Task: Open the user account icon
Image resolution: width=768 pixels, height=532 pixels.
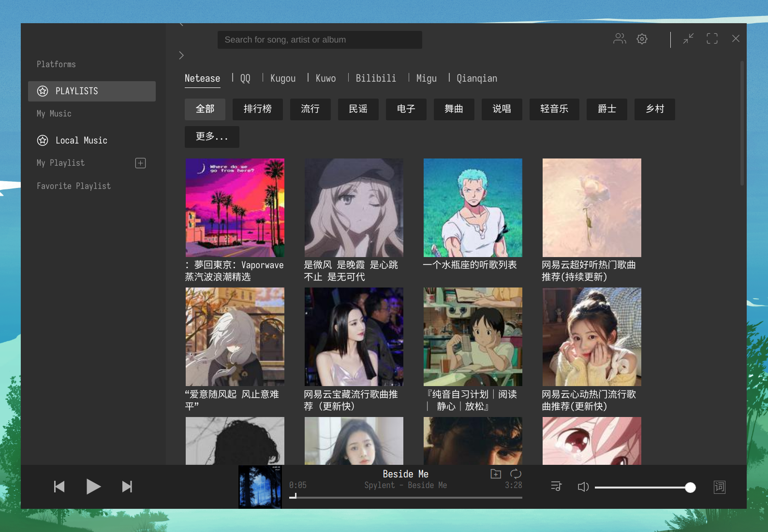Action: pyautogui.click(x=620, y=39)
